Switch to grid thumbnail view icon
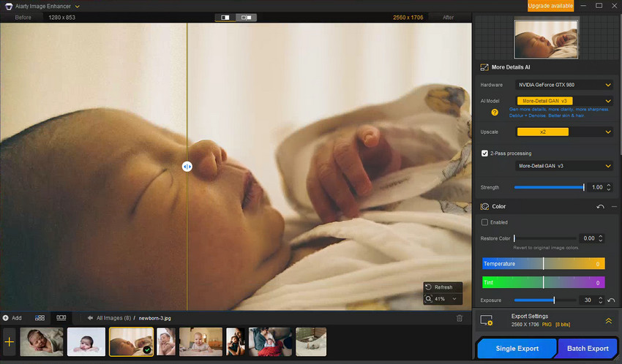622x364 pixels. pos(40,318)
